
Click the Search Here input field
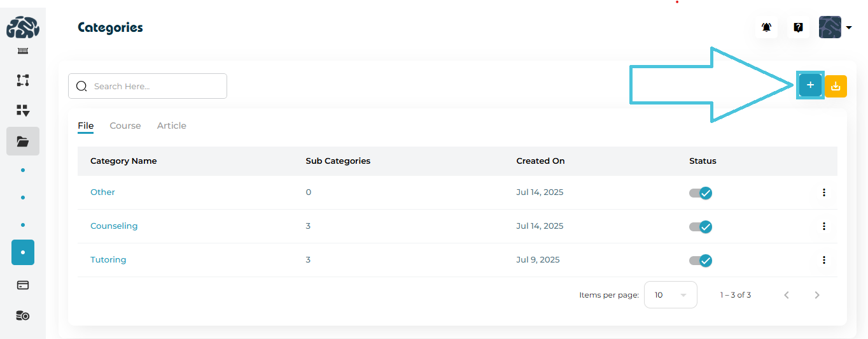click(x=153, y=86)
